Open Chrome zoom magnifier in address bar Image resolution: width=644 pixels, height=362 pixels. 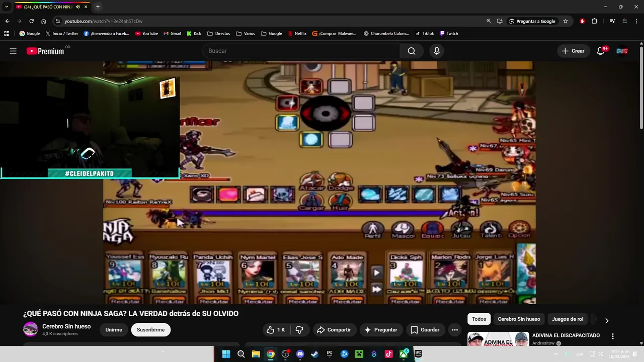coord(489,21)
